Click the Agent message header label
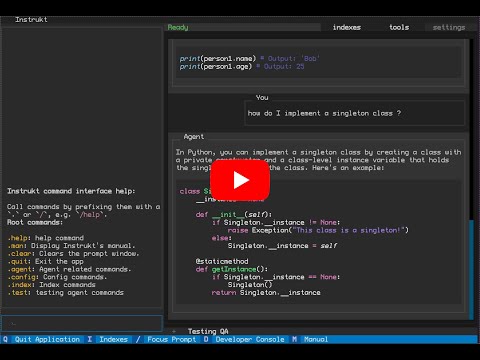The width and height of the screenshot is (480, 360). pos(194,137)
